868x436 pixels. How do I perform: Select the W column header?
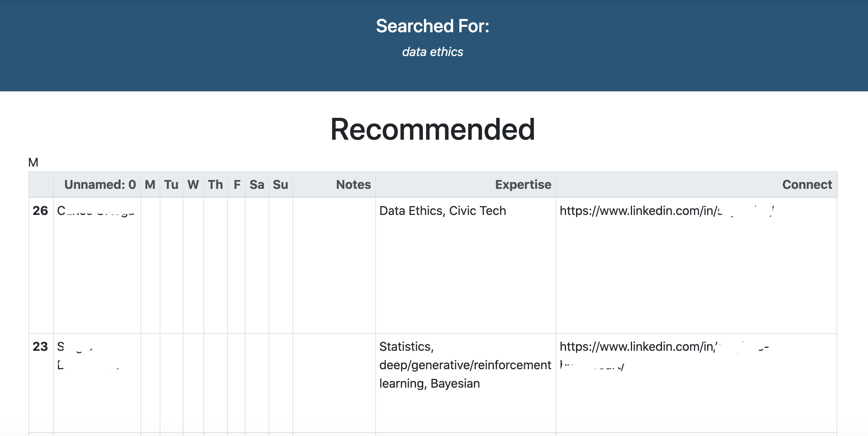pos(193,185)
